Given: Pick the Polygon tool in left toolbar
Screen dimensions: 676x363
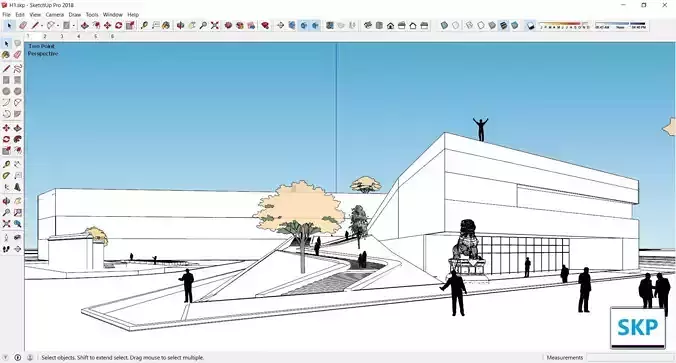Looking at the screenshot, I should click(x=17, y=91).
